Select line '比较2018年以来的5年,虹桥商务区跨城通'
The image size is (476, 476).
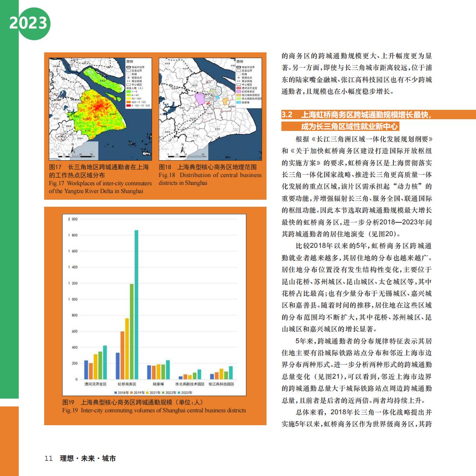coord(364,246)
